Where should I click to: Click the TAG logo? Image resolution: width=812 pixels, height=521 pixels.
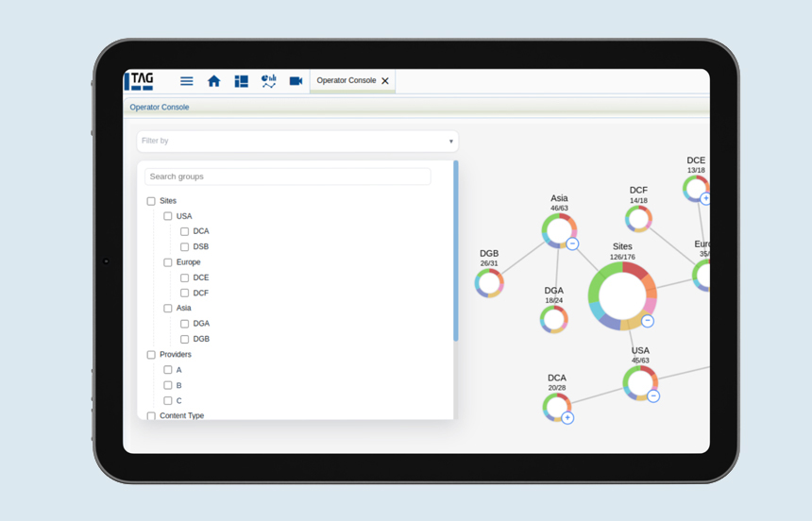(x=140, y=81)
